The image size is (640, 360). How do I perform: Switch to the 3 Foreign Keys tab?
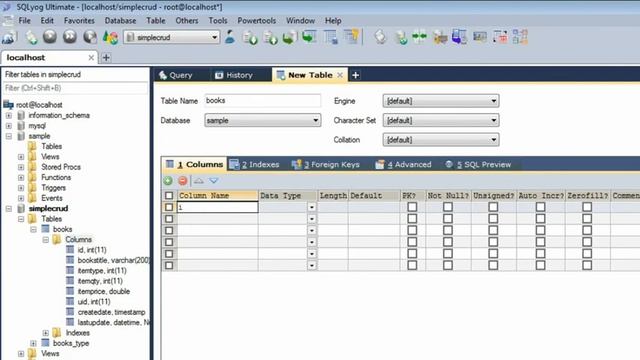pyautogui.click(x=326, y=164)
